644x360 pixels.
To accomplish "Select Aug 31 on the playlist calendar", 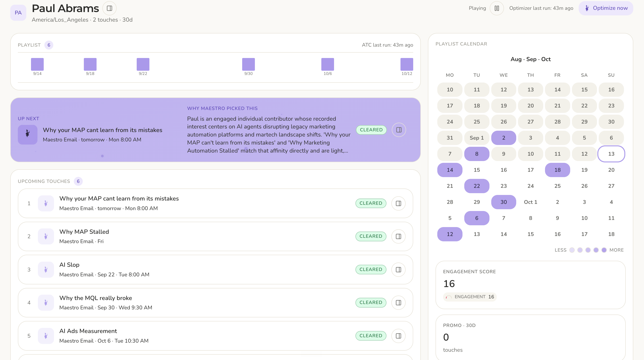I will coord(450,138).
